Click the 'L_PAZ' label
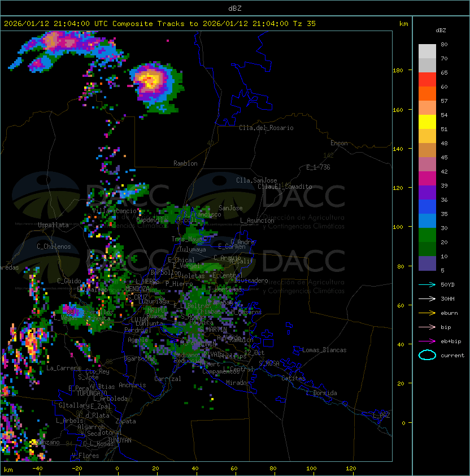This screenshot has width=470, height=476. tap(381, 416)
